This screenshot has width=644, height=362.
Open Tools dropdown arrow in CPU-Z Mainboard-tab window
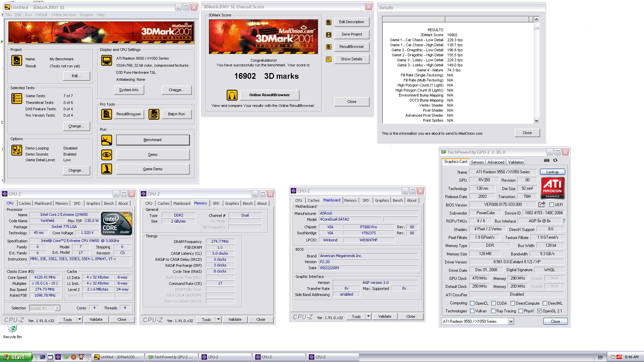click(x=368, y=316)
